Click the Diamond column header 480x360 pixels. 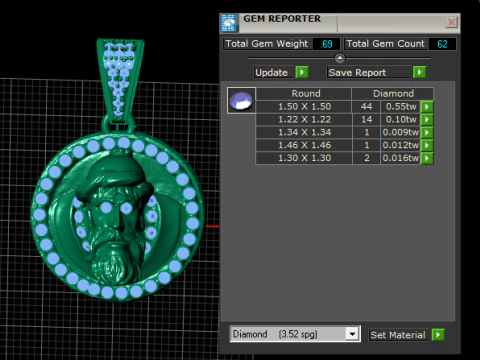click(x=393, y=94)
